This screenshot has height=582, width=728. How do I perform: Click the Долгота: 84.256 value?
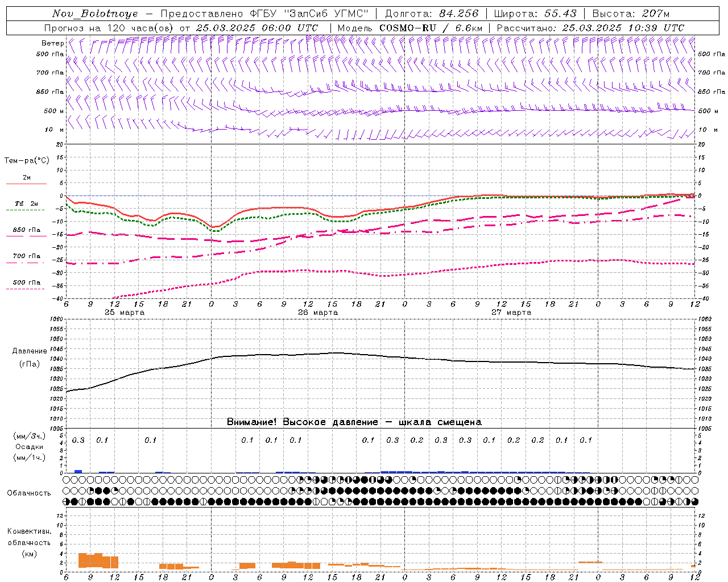click(x=432, y=14)
